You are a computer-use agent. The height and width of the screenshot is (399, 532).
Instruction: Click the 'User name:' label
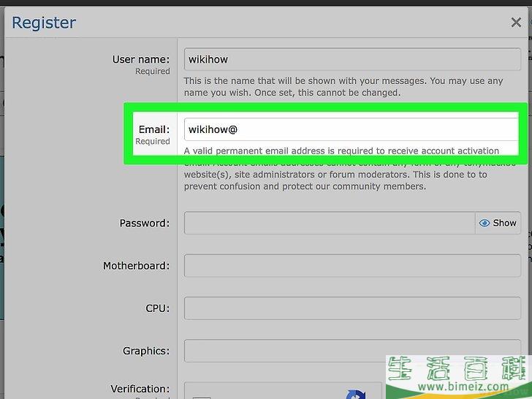click(x=141, y=59)
